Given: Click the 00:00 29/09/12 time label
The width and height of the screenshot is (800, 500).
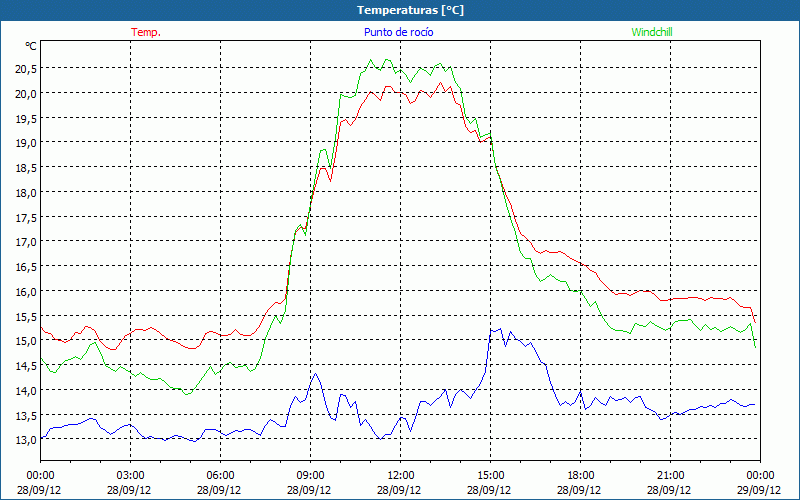Looking at the screenshot, I should tap(759, 483).
